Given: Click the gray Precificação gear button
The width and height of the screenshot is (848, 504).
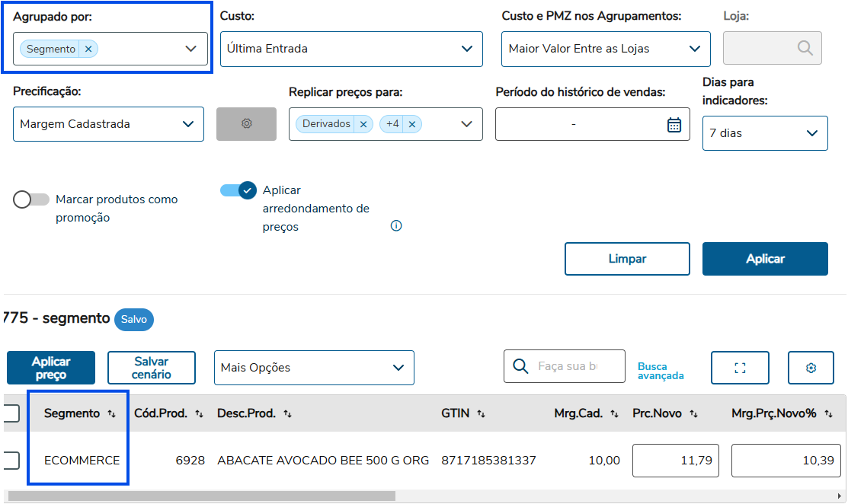Looking at the screenshot, I should click(x=246, y=123).
